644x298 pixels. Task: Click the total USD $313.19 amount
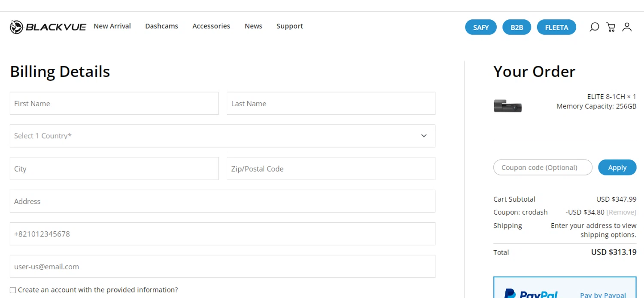(614, 252)
